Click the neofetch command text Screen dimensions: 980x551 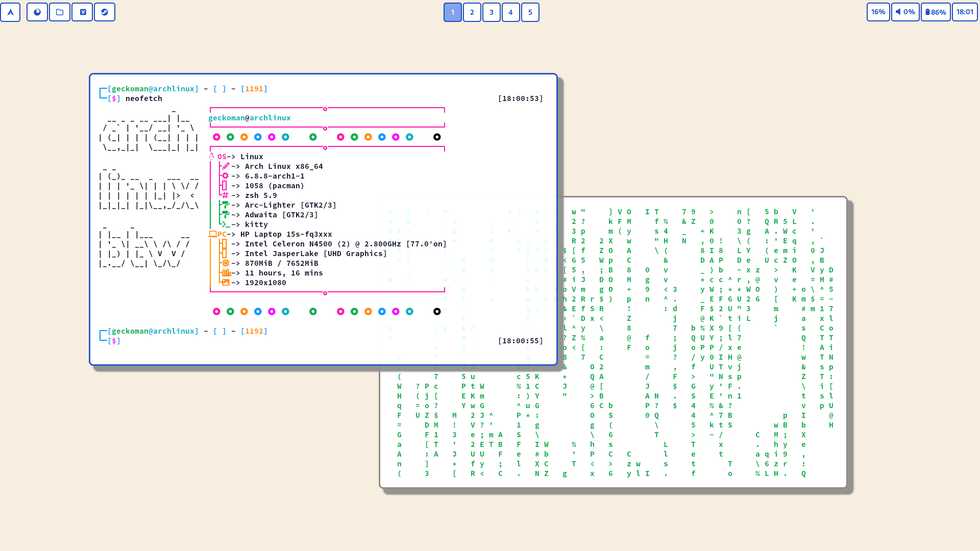coord(144,98)
